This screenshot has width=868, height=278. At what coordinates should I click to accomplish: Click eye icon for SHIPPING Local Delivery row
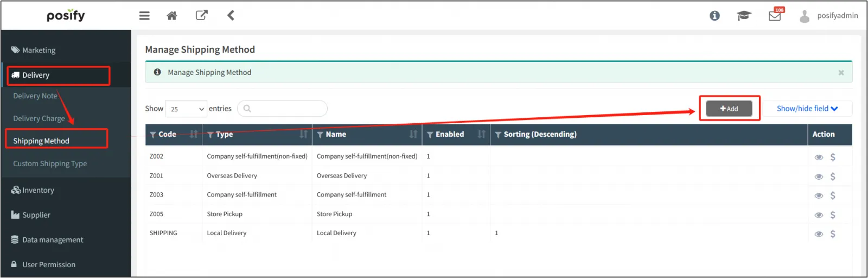(x=819, y=234)
